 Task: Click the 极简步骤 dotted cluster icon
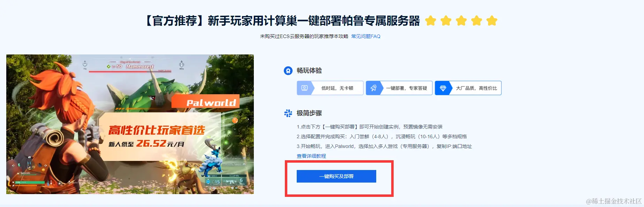[288, 113]
